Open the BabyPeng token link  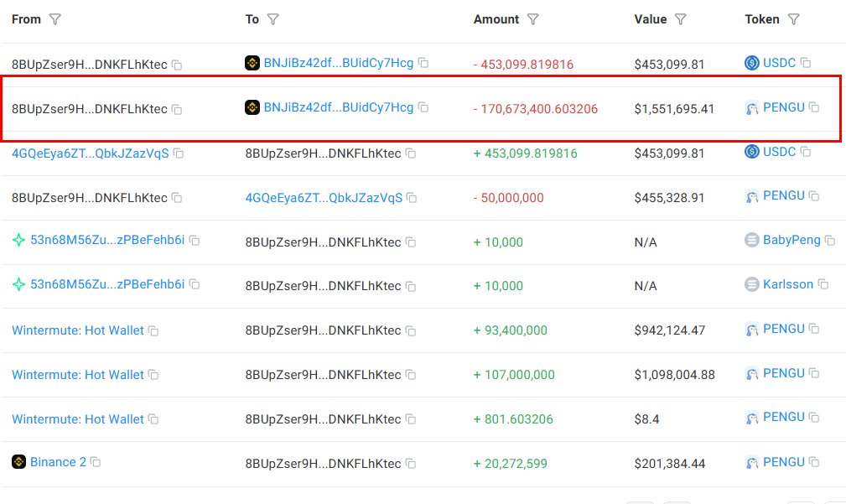point(791,240)
